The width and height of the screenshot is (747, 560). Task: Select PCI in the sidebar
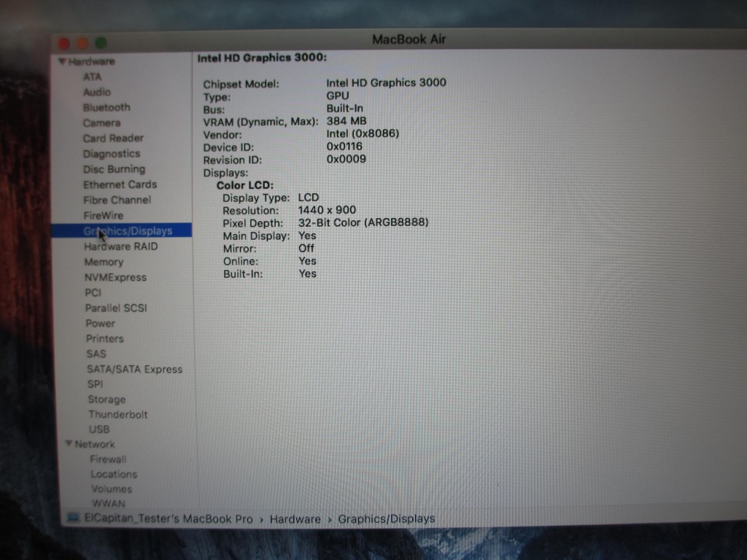(x=93, y=293)
